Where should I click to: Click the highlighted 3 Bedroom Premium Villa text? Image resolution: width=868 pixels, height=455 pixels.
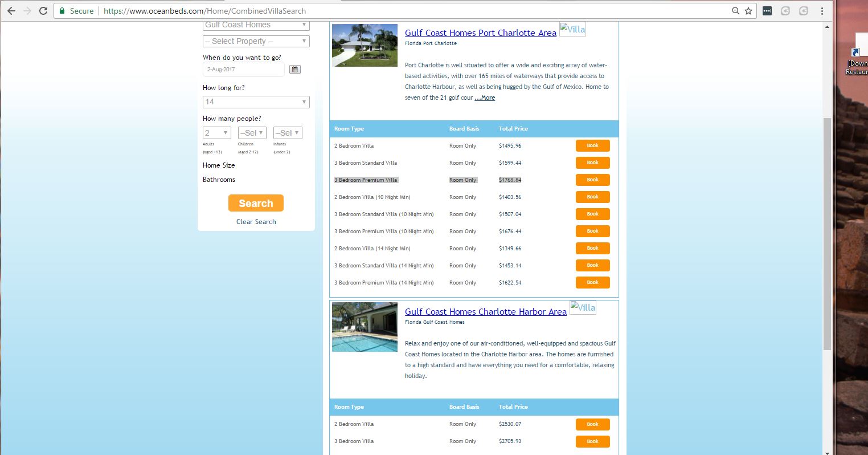[x=366, y=180]
